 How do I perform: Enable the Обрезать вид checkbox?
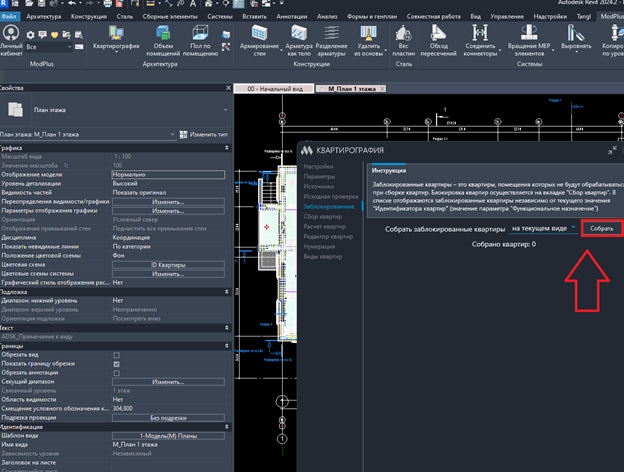(x=116, y=355)
